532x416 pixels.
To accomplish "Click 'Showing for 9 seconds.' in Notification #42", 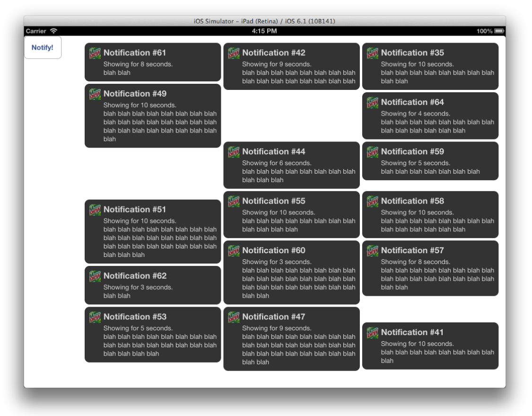I will pos(277,64).
